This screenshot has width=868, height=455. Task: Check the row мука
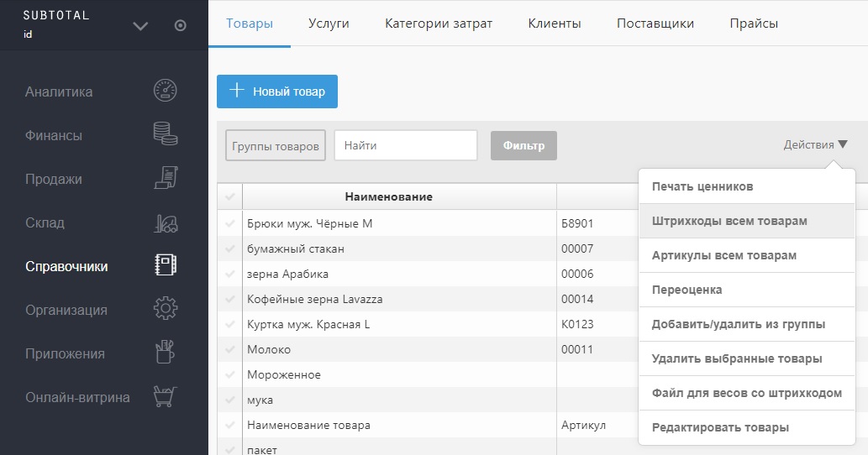click(x=229, y=400)
